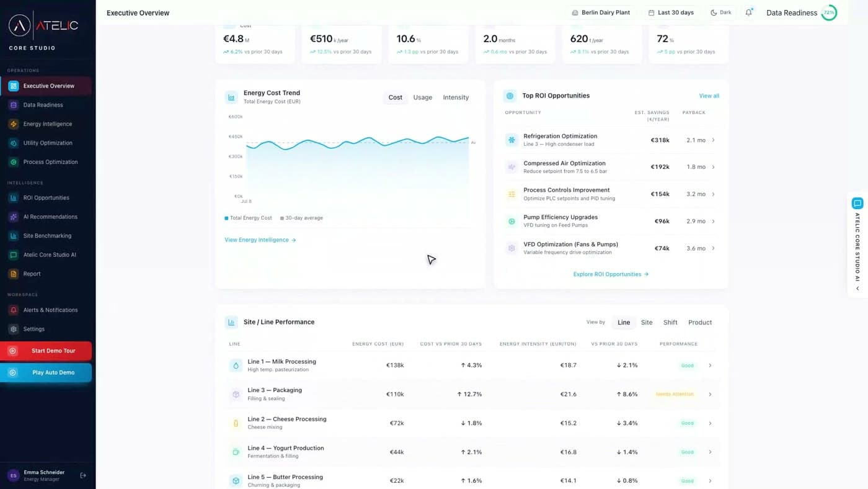
Task: Click the 30-day average legend entry
Action: pos(301,218)
